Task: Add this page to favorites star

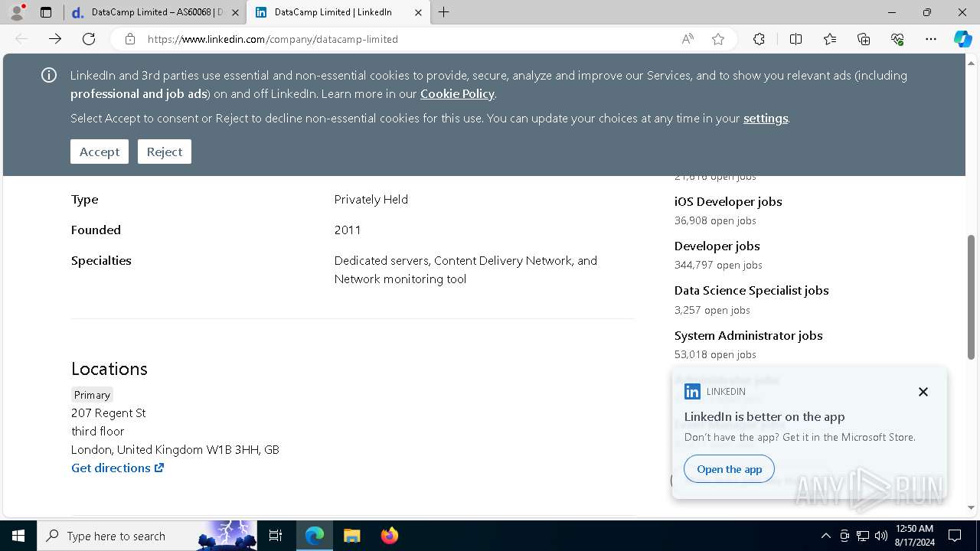Action: pos(718,39)
